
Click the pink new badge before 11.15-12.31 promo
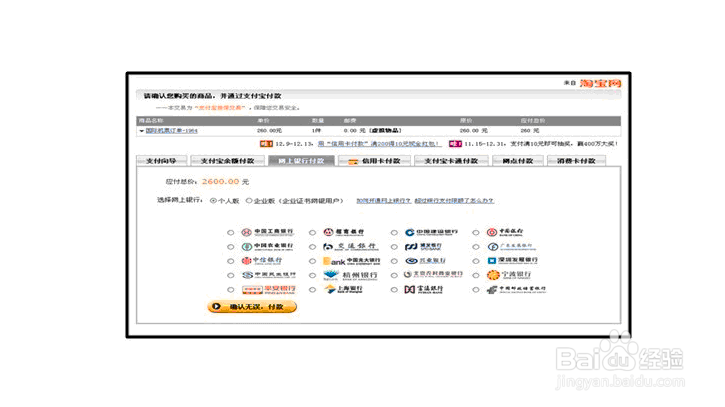[455, 144]
